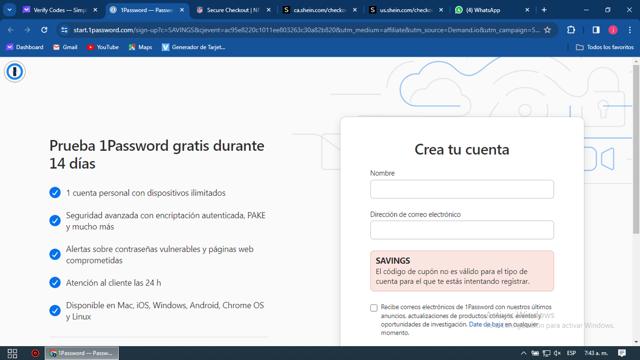Close the ca.shein.com tab
Screen dimensions: 640x360
[x=355, y=10]
